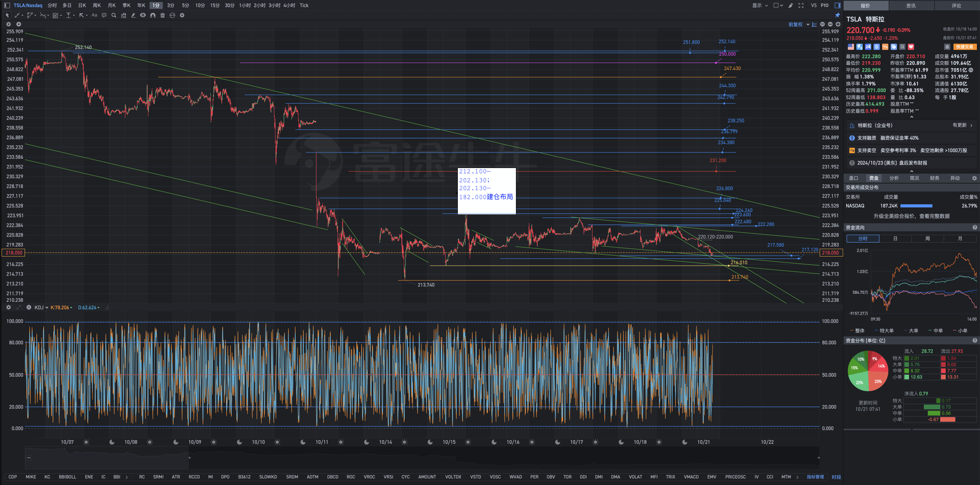Switch to 3分 timeframe
The height and width of the screenshot is (485, 980).
tap(171, 5)
